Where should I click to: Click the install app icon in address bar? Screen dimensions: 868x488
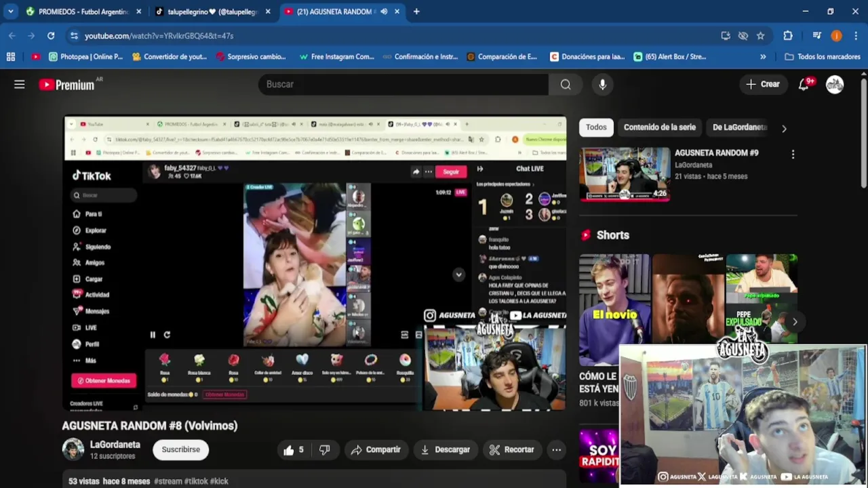726,35
